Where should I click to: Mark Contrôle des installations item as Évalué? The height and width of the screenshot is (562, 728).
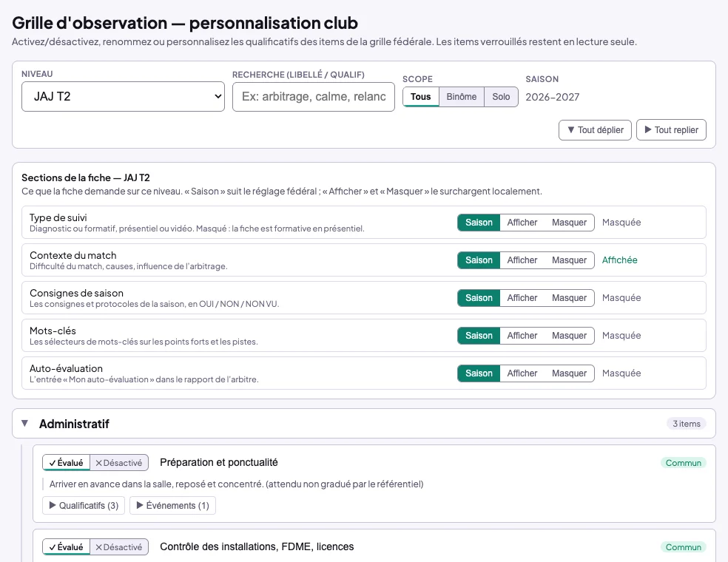(x=66, y=547)
